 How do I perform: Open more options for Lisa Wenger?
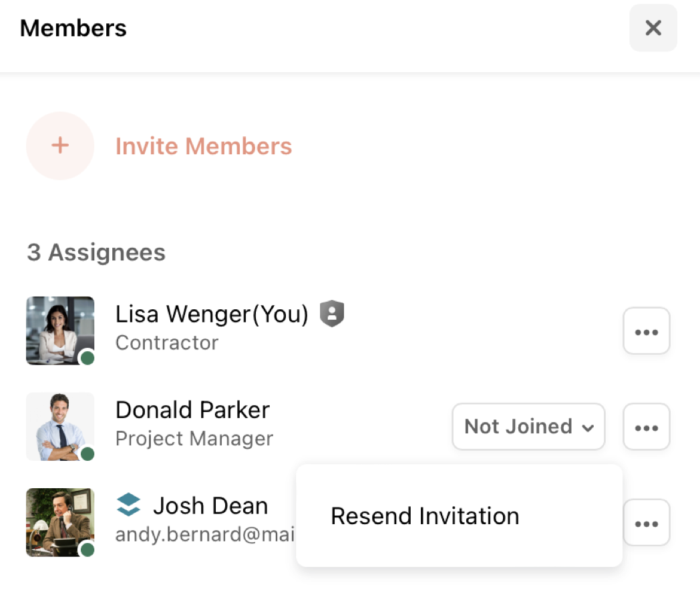[647, 331]
